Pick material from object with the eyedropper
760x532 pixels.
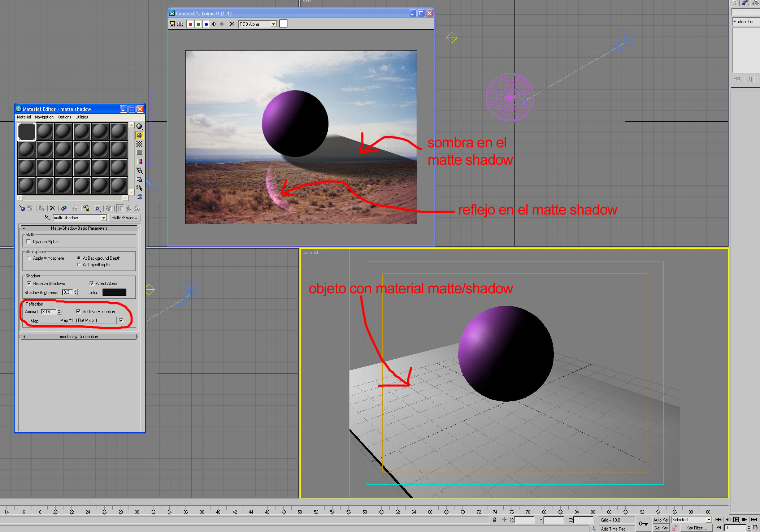47,218
